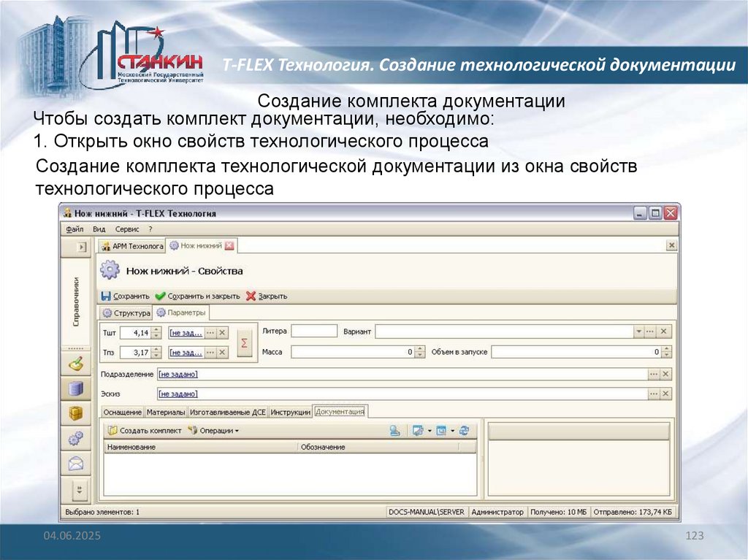Click the red sigma sum button
Image resolution: width=748 pixels, height=560 pixels.
click(x=244, y=342)
